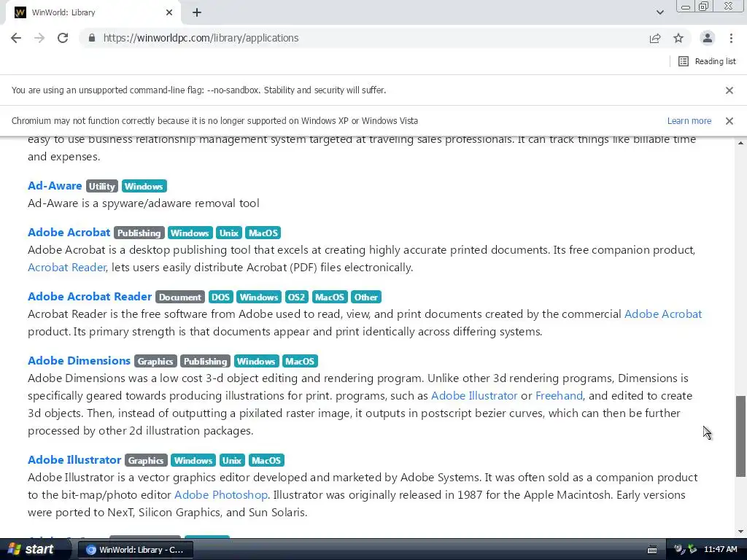Click Windows tag on Acrobat Reader
Image resolution: width=747 pixels, height=560 pixels.
click(259, 297)
